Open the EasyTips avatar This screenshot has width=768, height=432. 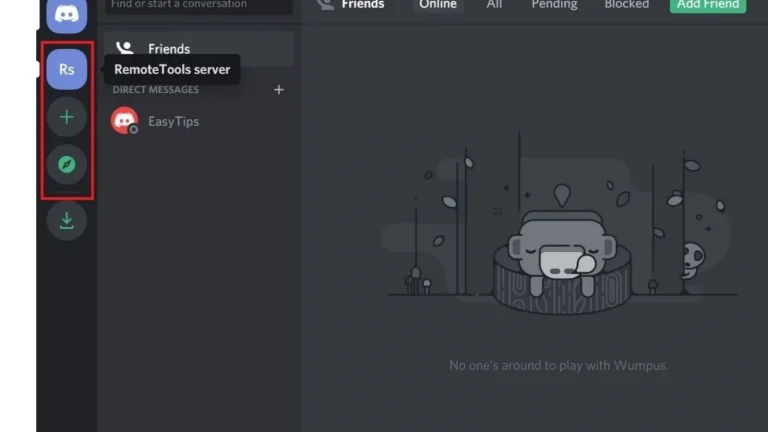click(124, 120)
